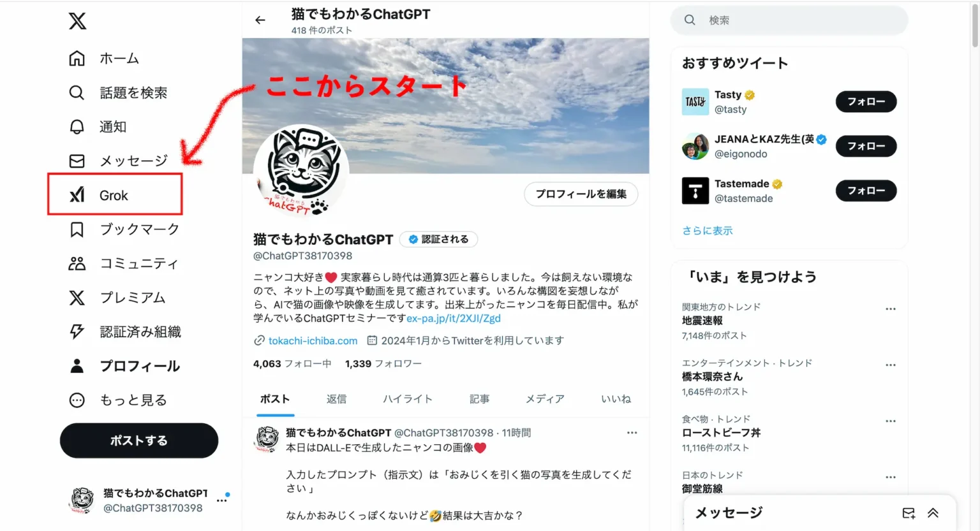Open the notifications bell icon

77,127
